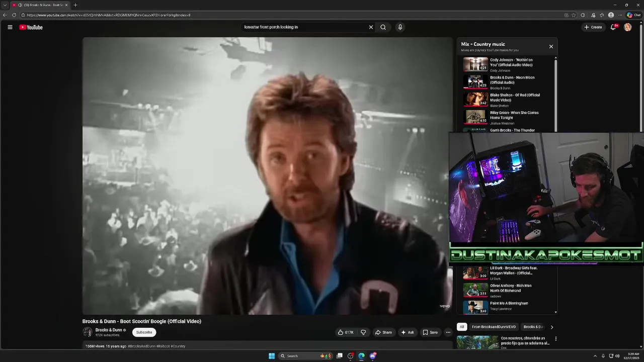Share the Brooks & Dunn video
The height and width of the screenshot is (362, 644).
(x=383, y=332)
